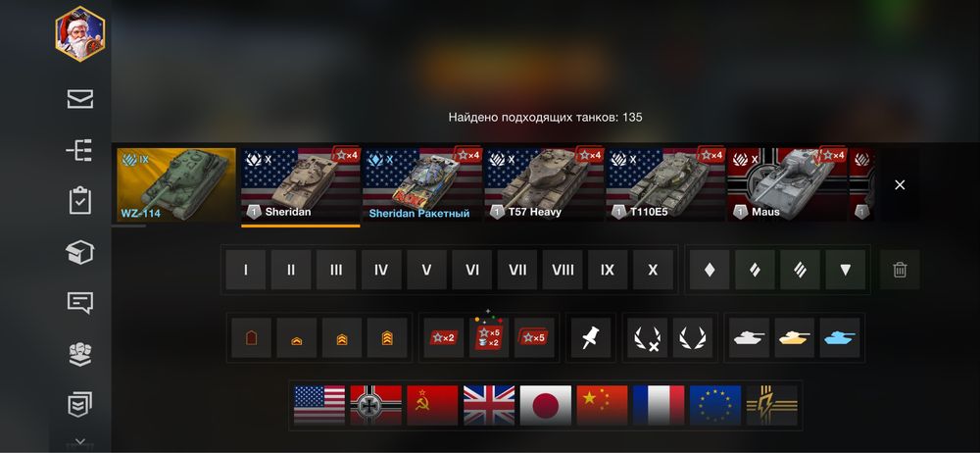Open the player profile avatar
The height and width of the screenshot is (453, 980).
(80, 33)
